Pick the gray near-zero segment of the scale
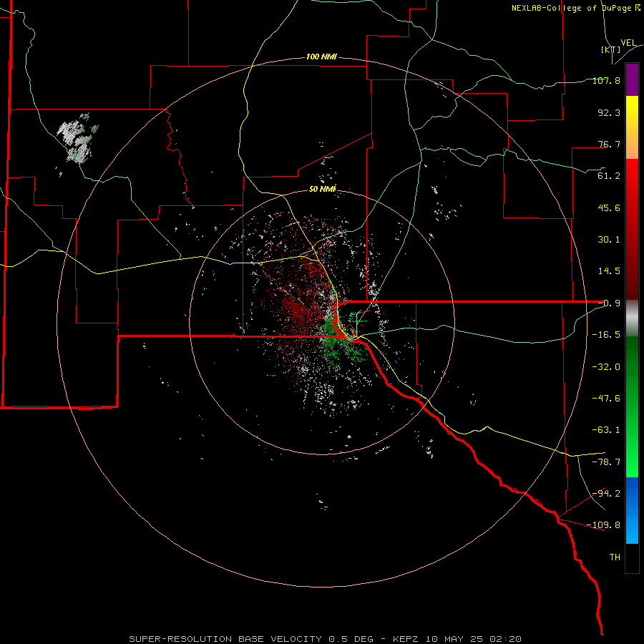The width and height of the screenshot is (644, 644). tap(632, 318)
